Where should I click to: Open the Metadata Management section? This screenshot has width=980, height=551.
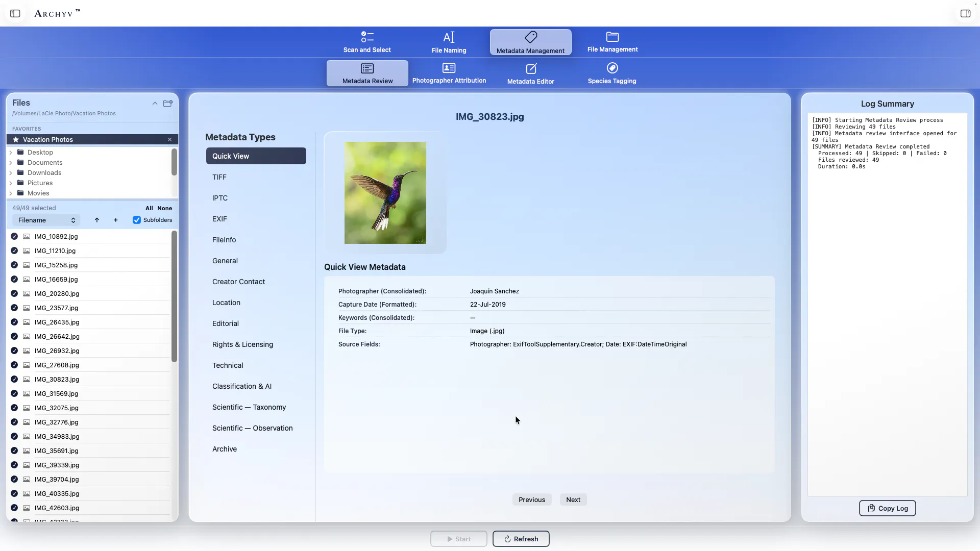coord(531,42)
